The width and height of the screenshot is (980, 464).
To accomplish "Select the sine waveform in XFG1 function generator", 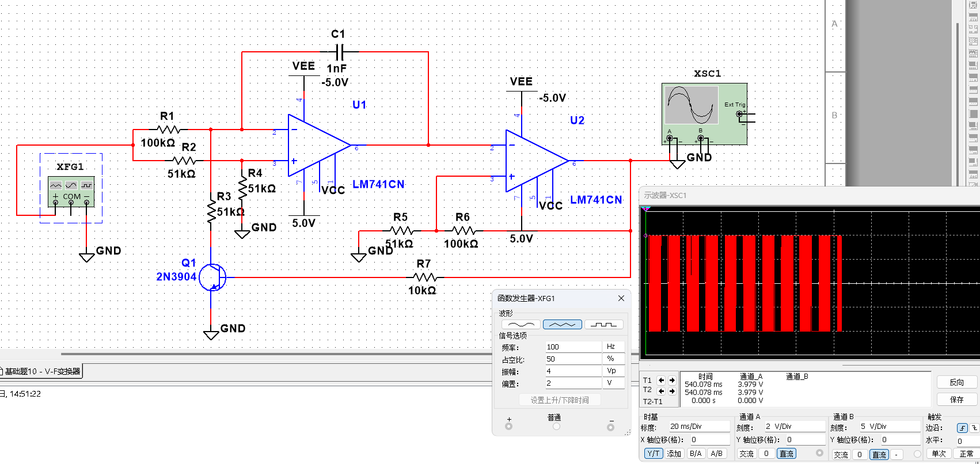I will coord(521,324).
